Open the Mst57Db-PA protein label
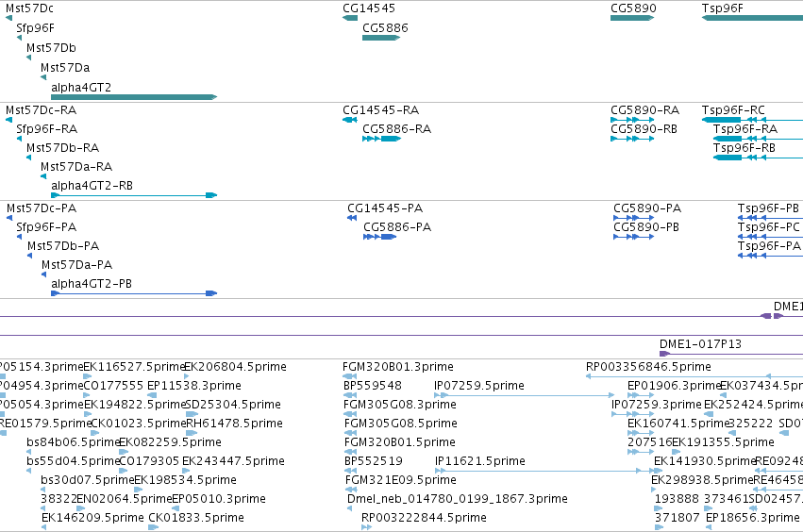Screen dimensions: 803x532 click(63, 246)
